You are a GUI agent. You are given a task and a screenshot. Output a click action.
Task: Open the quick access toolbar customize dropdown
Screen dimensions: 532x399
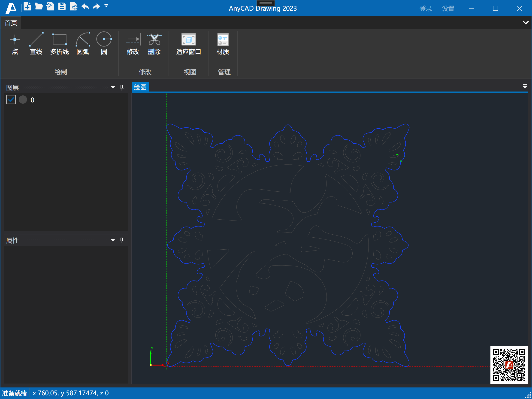(x=106, y=6)
